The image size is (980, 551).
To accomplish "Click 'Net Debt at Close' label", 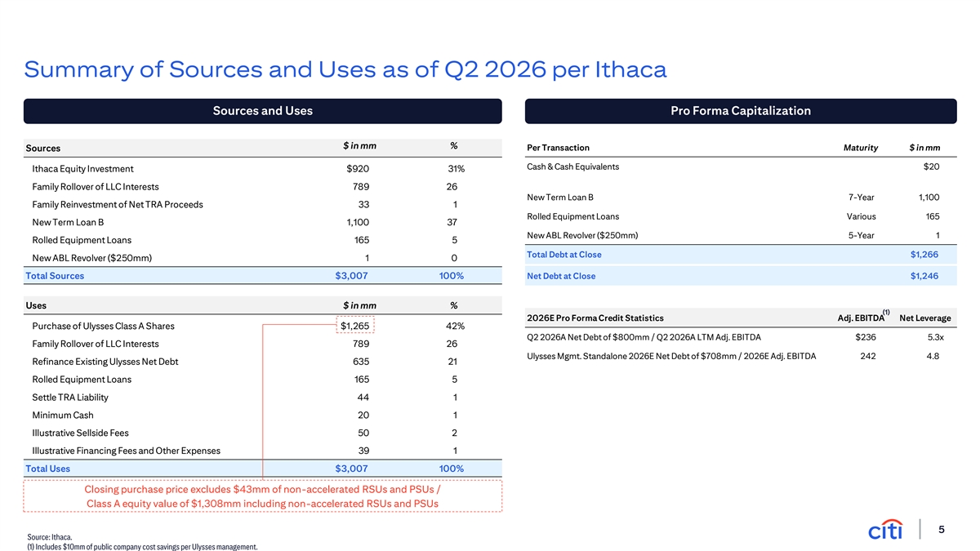I will click(x=562, y=276).
